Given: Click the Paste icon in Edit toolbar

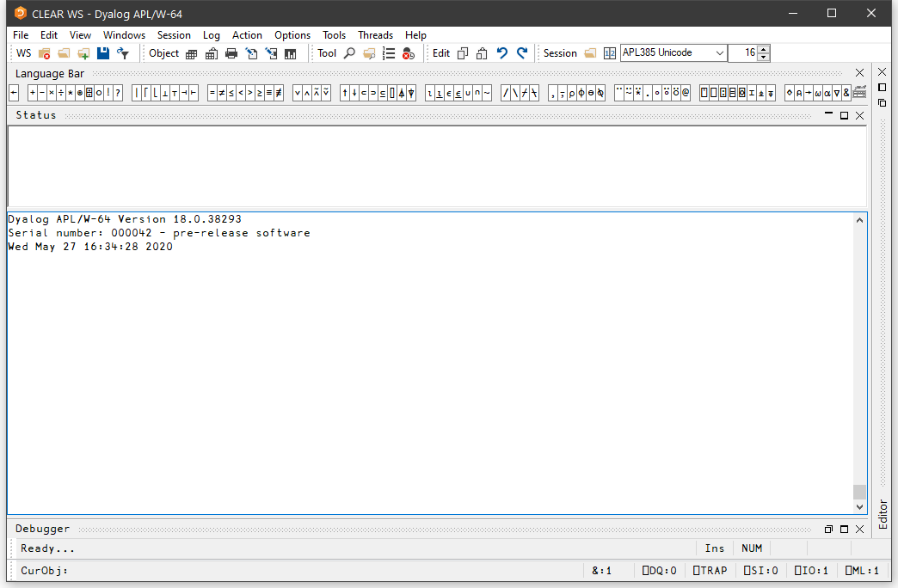Looking at the screenshot, I should click(x=482, y=53).
